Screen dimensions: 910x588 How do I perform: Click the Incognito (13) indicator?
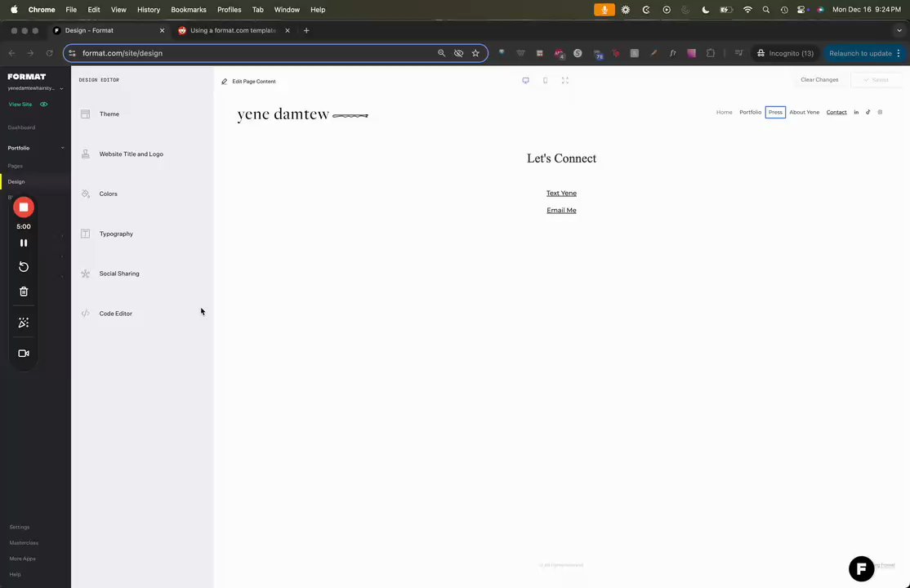pos(785,53)
